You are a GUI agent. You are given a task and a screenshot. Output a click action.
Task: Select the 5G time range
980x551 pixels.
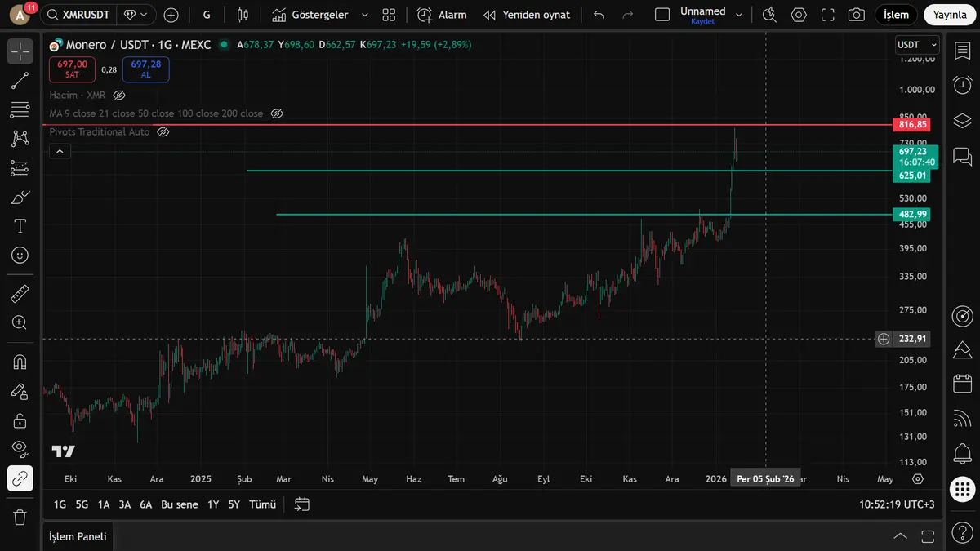coord(82,504)
